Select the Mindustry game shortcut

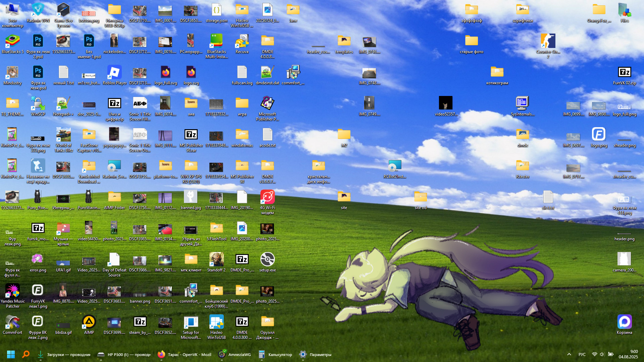point(12,75)
